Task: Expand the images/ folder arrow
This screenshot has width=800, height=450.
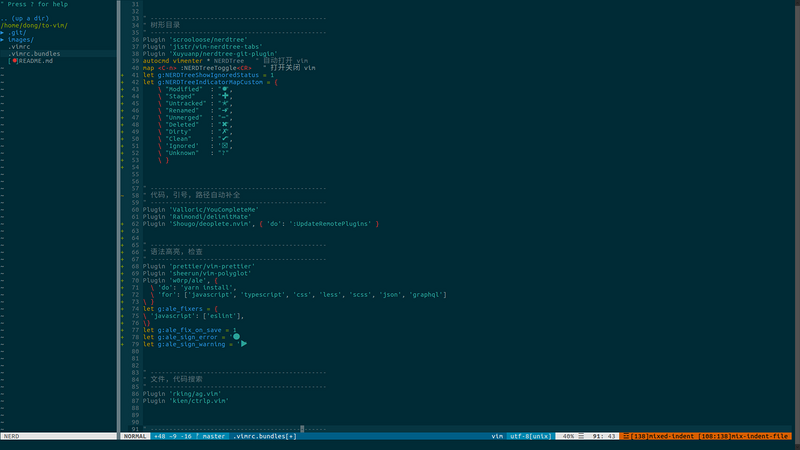Action: [x=2, y=39]
